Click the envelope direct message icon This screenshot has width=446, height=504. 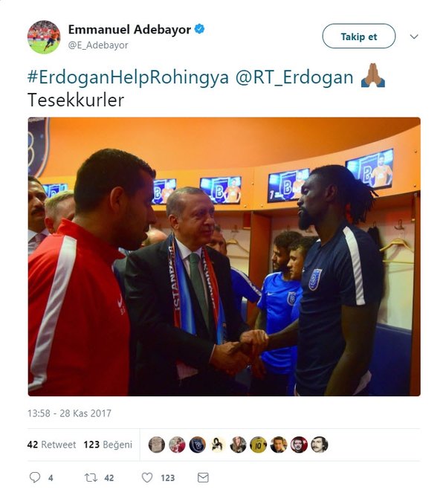203,478
